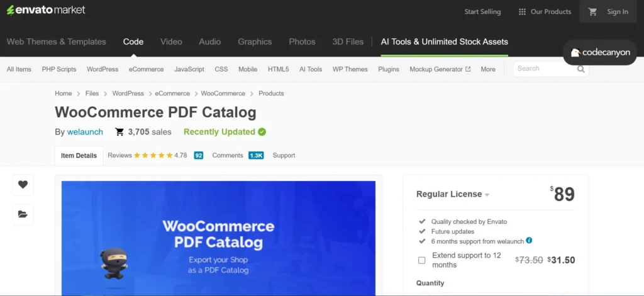Open Plugins subcategory

click(389, 69)
